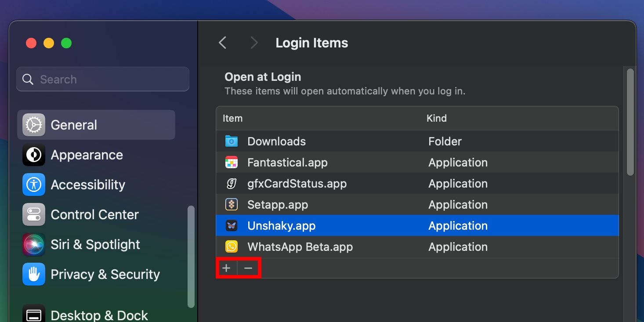The height and width of the screenshot is (322, 644).
Task: Click the Control Center sidebar icon
Action: click(33, 214)
